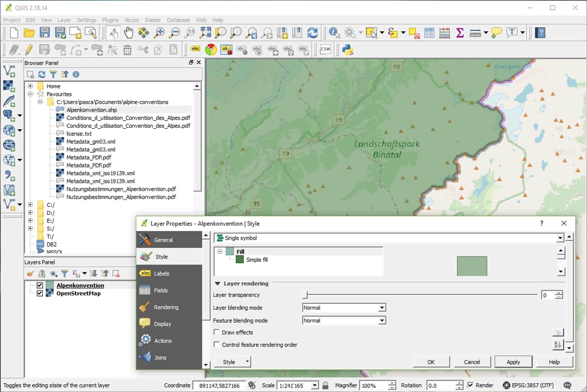Image resolution: width=587 pixels, height=392 pixels.
Task: Activate the Pan Map tool
Action: click(129, 32)
